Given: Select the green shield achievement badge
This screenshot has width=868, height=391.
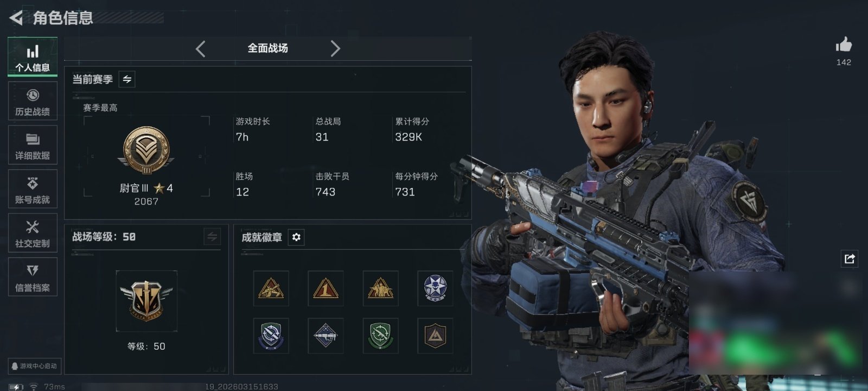Looking at the screenshot, I should tap(380, 336).
